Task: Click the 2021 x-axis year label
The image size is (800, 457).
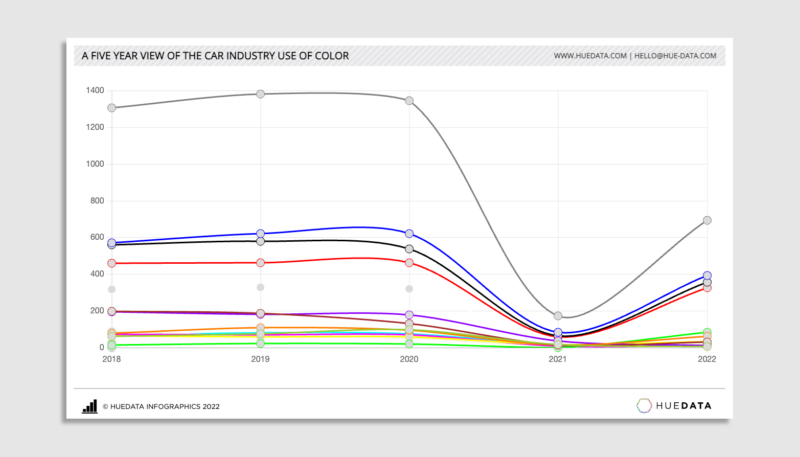Action: pyautogui.click(x=558, y=359)
